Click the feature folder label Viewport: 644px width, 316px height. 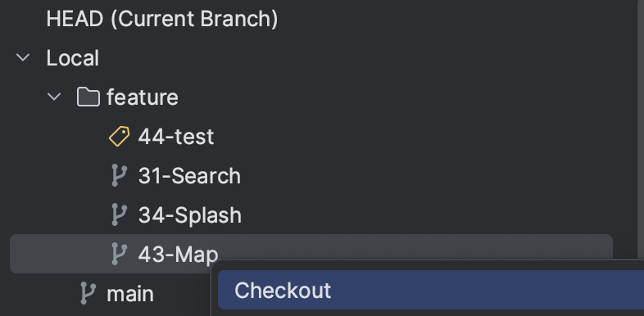[x=143, y=97]
